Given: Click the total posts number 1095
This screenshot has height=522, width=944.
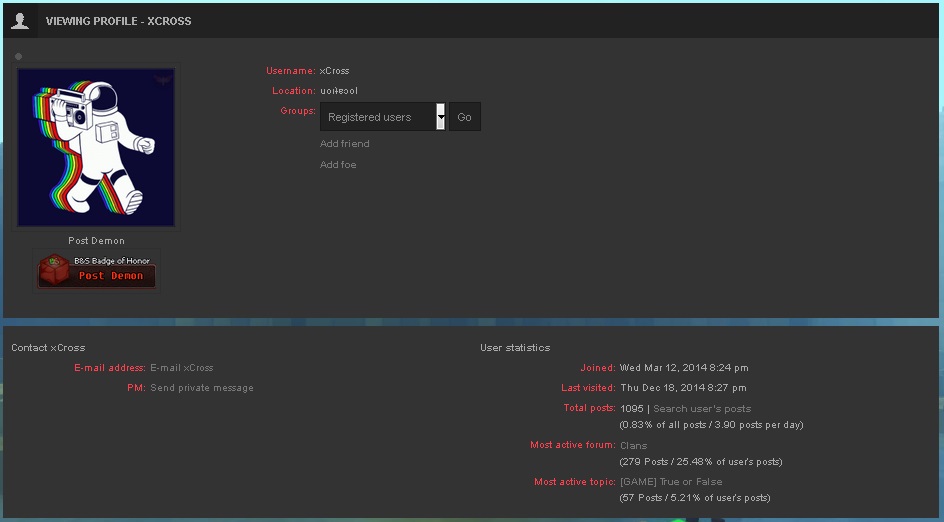Looking at the screenshot, I should [x=631, y=409].
